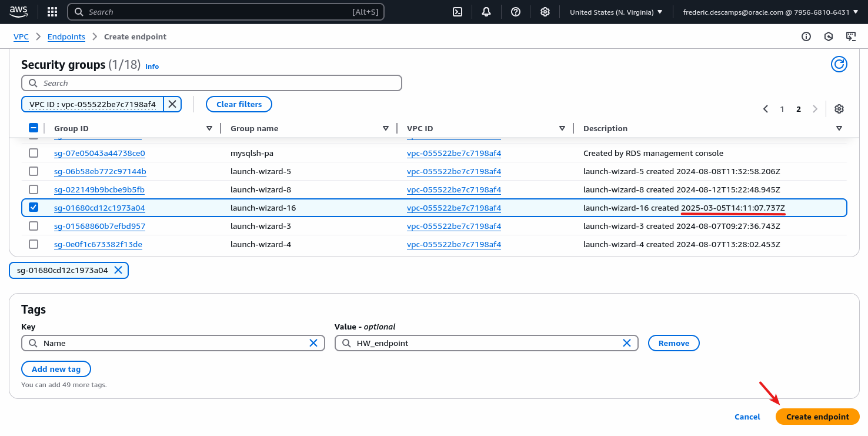Open account settings with the gear icon
Screen dimensions: 868x436
545,11
